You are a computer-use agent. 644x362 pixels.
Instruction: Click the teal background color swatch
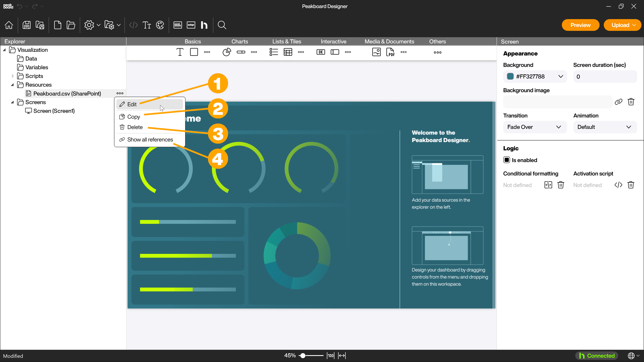pos(510,76)
